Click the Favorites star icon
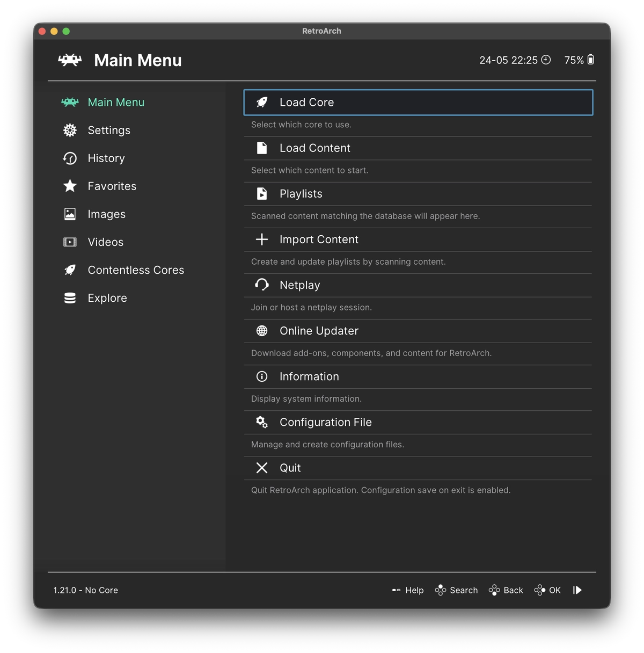 (70, 186)
